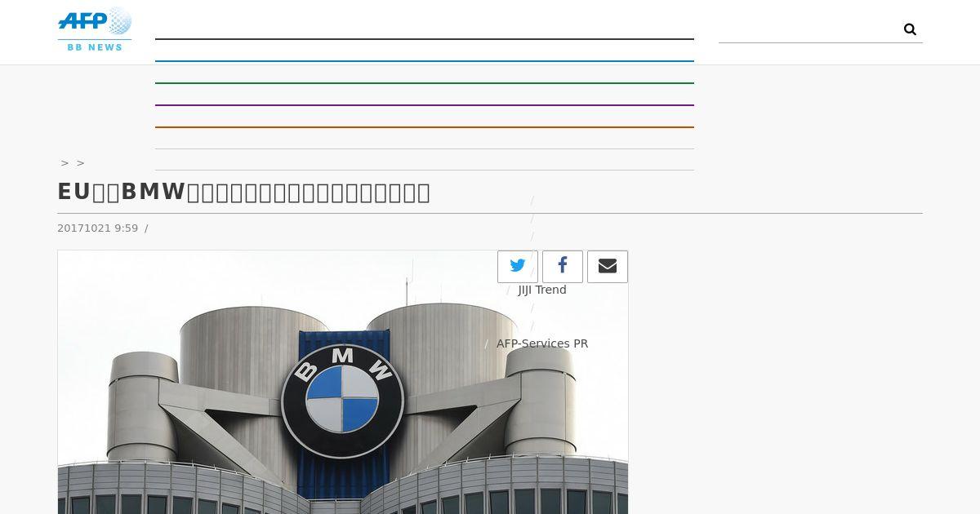Open the BMW headquarters photo
This screenshot has height=514, width=980.
coord(343,382)
